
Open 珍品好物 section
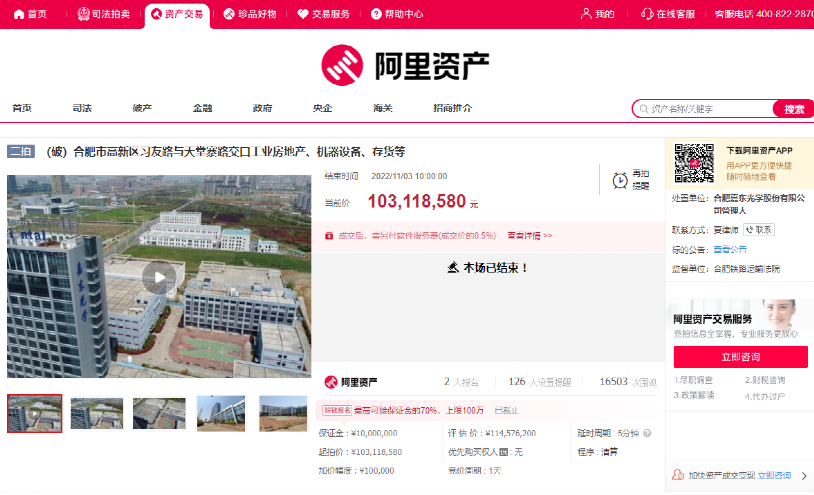coord(250,14)
